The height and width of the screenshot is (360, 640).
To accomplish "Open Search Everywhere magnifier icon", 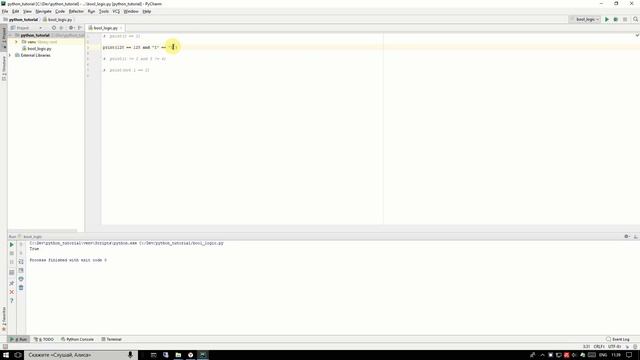I will 636,19.
